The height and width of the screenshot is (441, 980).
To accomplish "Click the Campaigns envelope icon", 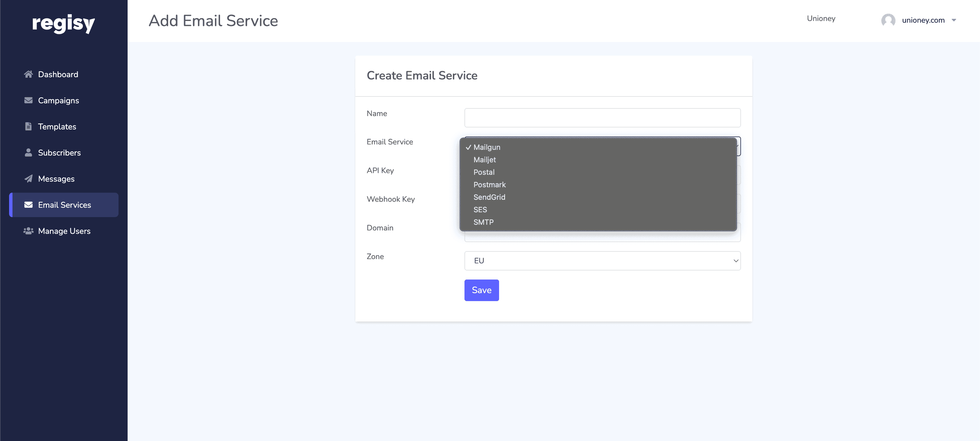I will point(28,100).
